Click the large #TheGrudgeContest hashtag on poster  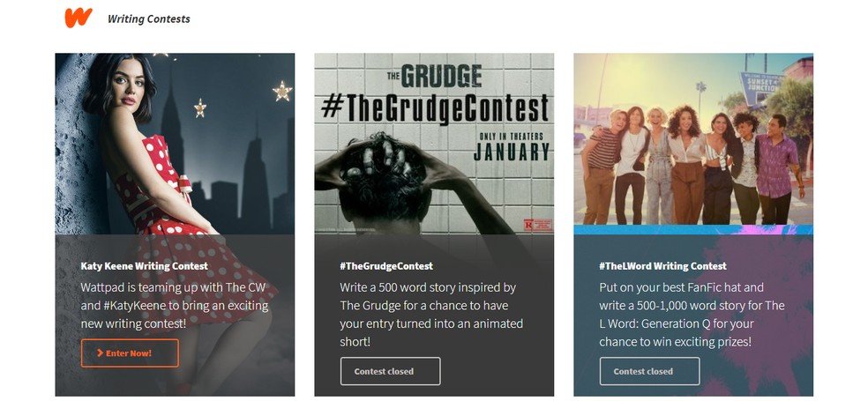tap(434, 108)
